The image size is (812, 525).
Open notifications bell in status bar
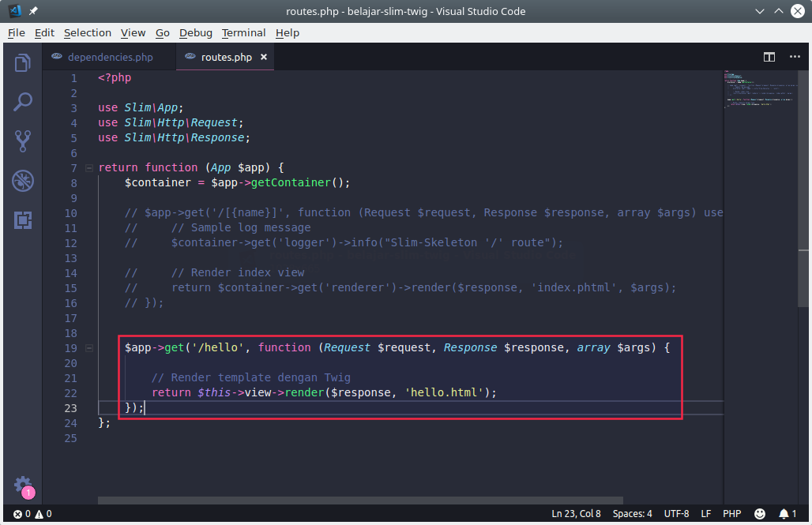click(x=787, y=514)
